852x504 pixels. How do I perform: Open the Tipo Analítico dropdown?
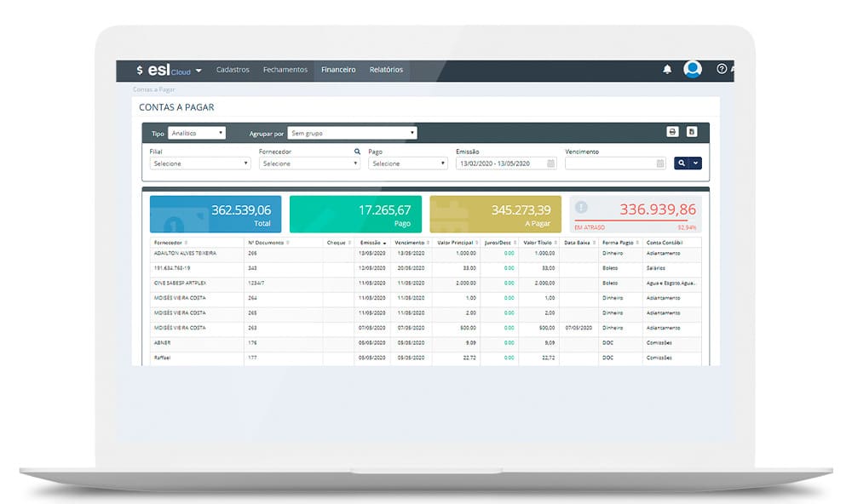click(196, 133)
